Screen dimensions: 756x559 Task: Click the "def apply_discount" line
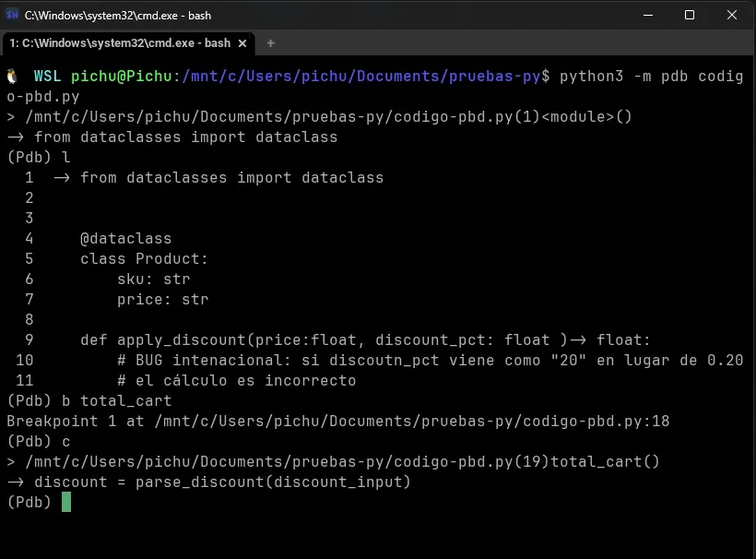click(365, 339)
